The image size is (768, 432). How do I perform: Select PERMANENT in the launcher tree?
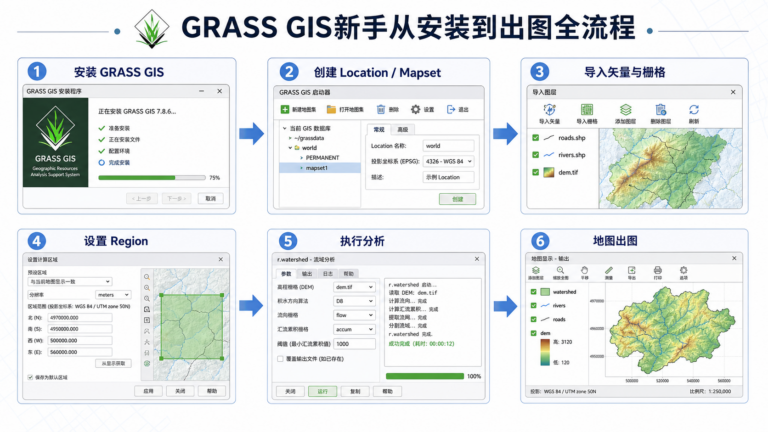coord(322,158)
